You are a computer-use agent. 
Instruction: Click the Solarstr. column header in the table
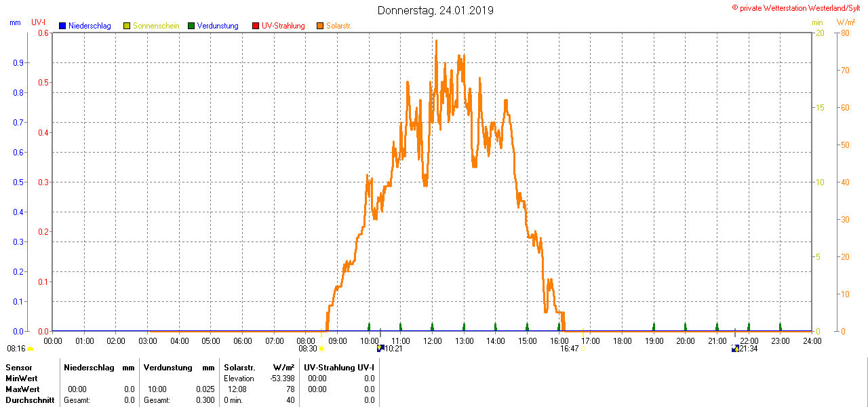(x=240, y=367)
